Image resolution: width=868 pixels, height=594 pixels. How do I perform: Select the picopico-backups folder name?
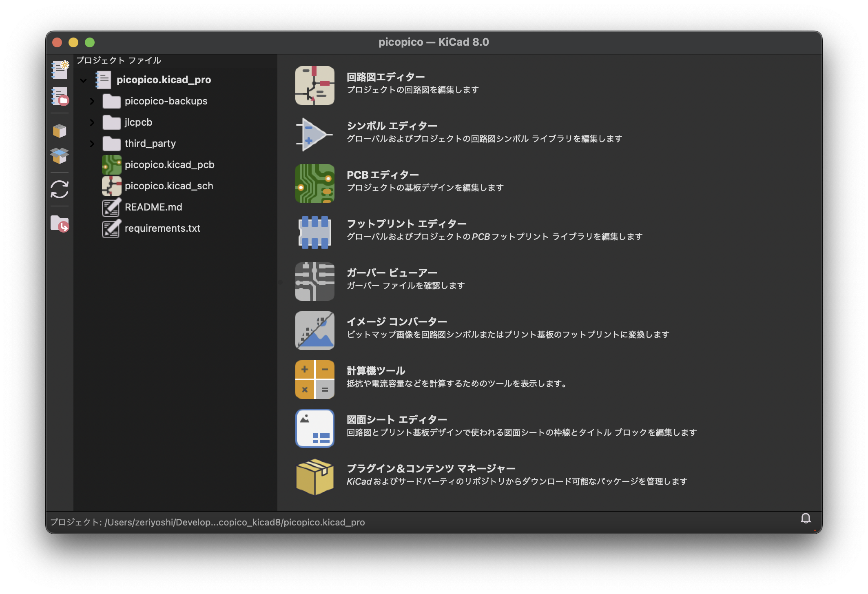[166, 101]
